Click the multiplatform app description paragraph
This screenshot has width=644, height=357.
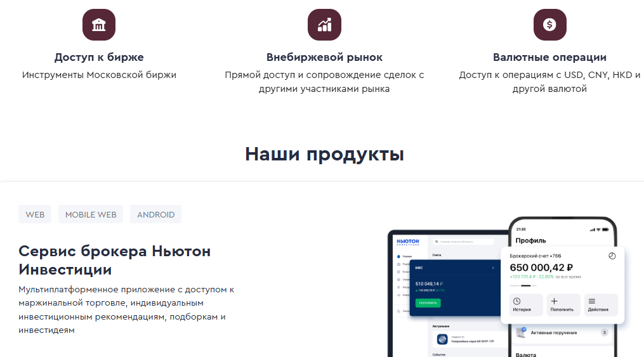tap(126, 310)
